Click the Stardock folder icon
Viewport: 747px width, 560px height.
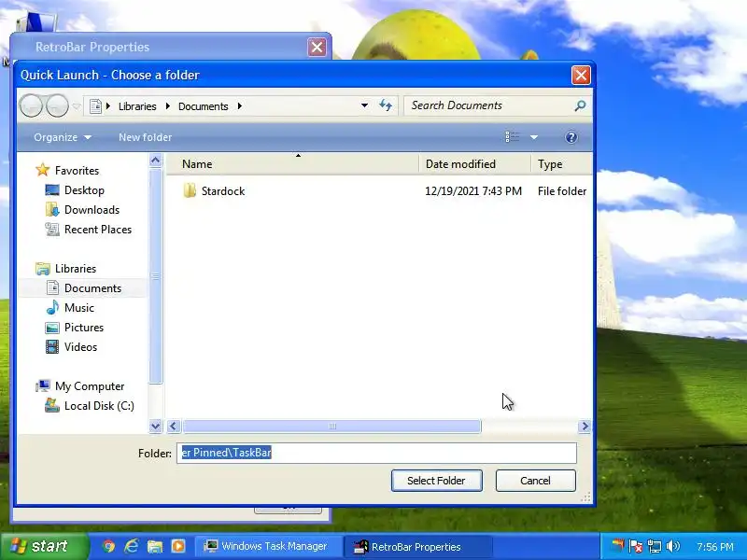click(190, 190)
